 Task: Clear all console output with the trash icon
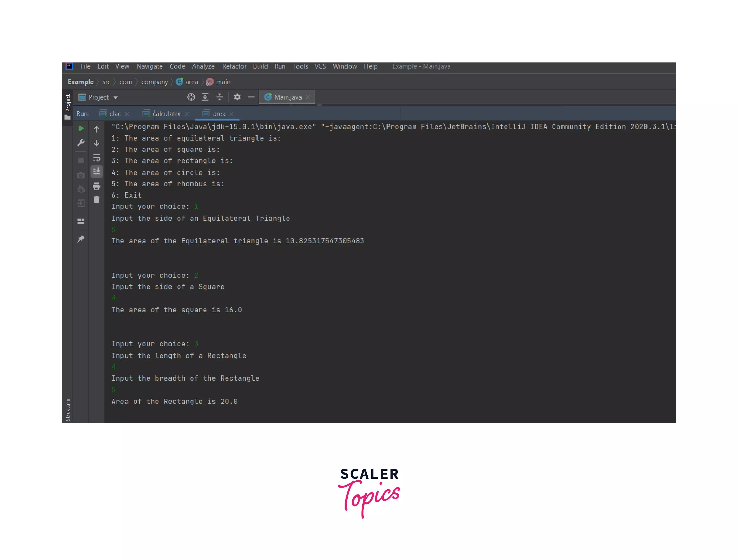click(97, 200)
